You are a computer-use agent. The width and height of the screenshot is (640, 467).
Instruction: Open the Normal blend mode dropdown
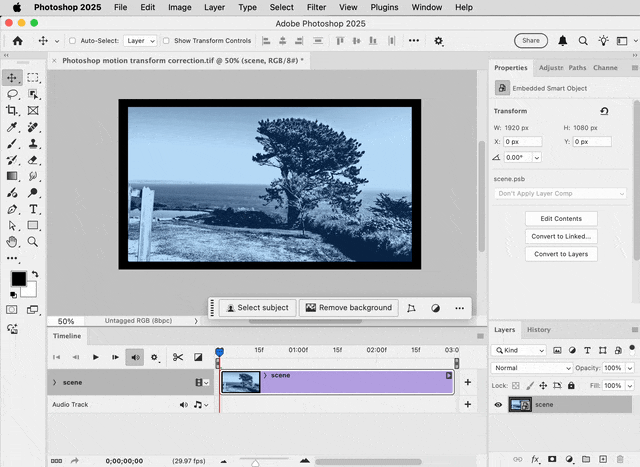[531, 368]
